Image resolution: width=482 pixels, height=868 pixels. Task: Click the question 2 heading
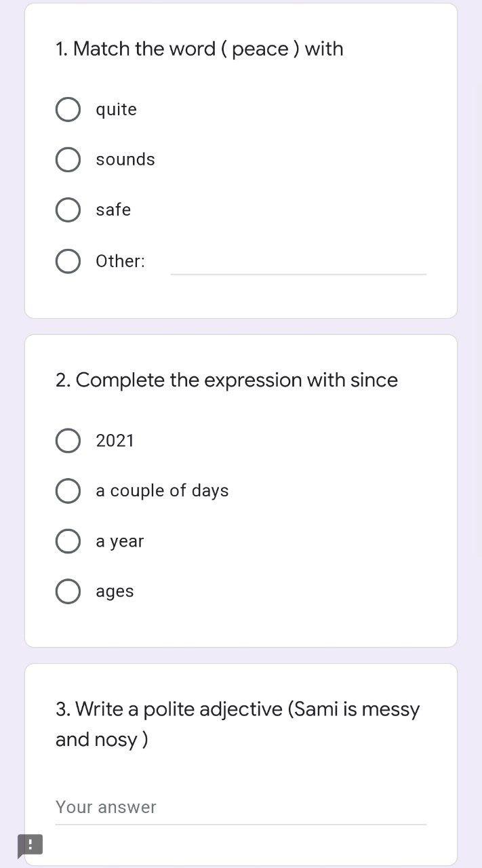pos(226,380)
